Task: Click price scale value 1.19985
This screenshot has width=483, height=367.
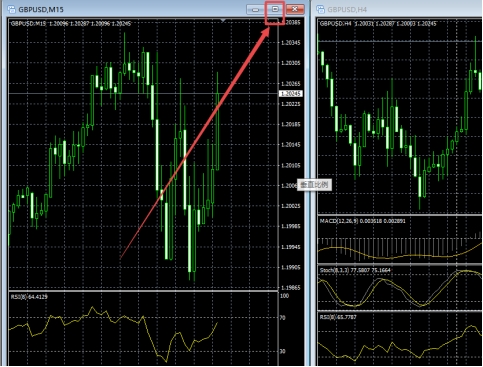Action: [x=291, y=226]
